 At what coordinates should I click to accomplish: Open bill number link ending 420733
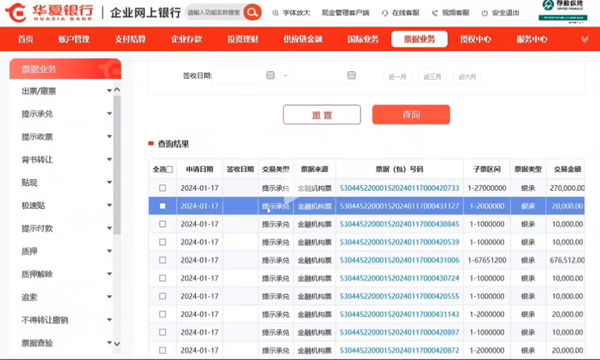(399, 188)
